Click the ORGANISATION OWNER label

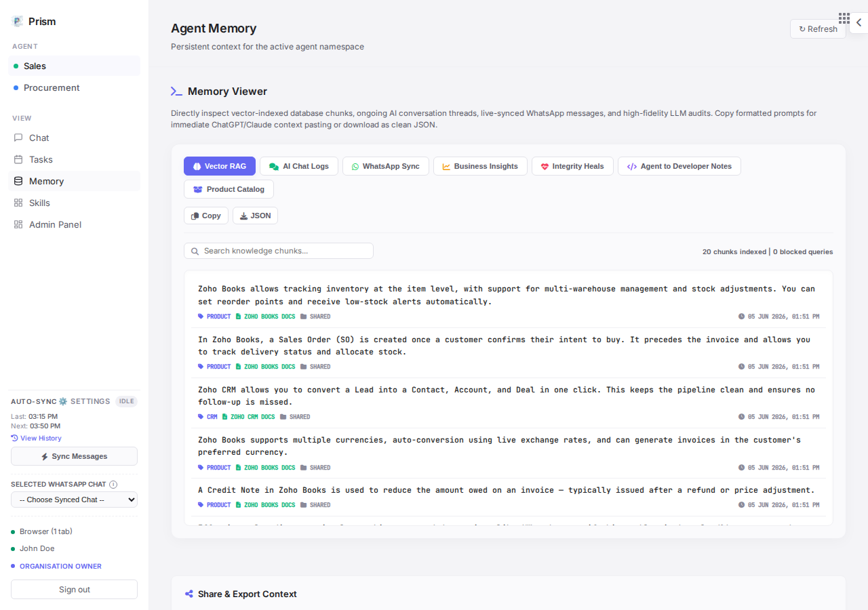click(x=60, y=566)
